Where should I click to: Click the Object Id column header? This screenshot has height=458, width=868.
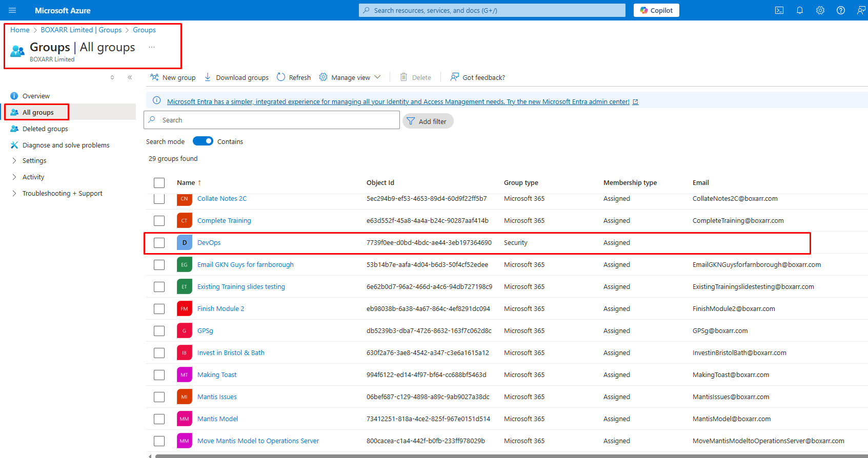380,183
